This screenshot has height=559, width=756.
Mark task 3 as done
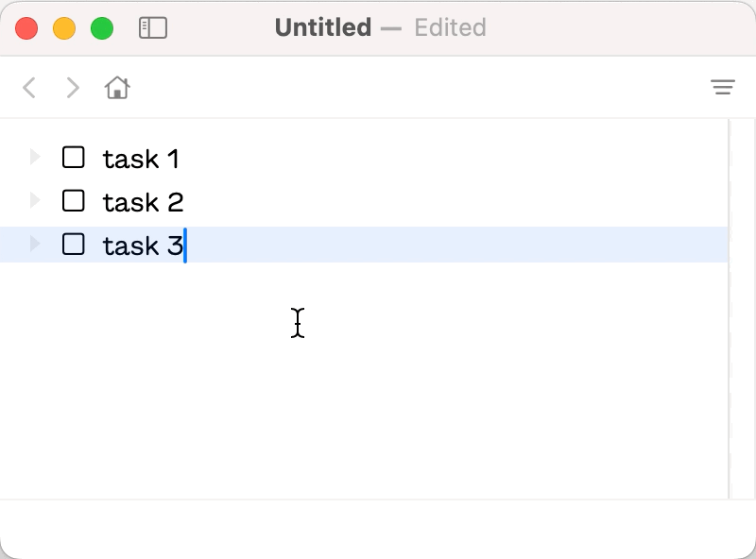(74, 244)
